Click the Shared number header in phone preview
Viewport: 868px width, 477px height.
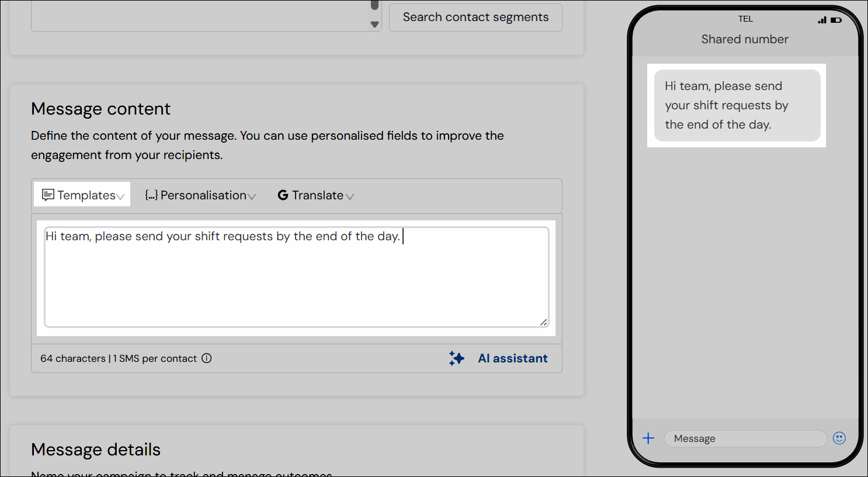(x=745, y=39)
